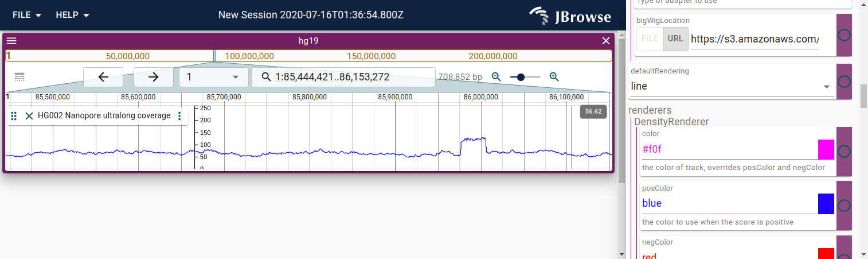Click the zoom in magnifier icon

pos(554,77)
